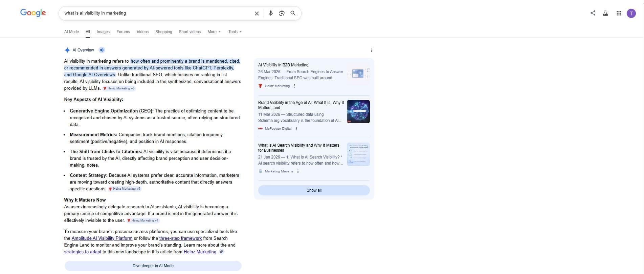Switch to Short videos tab
The image size is (644, 274).
point(190,32)
